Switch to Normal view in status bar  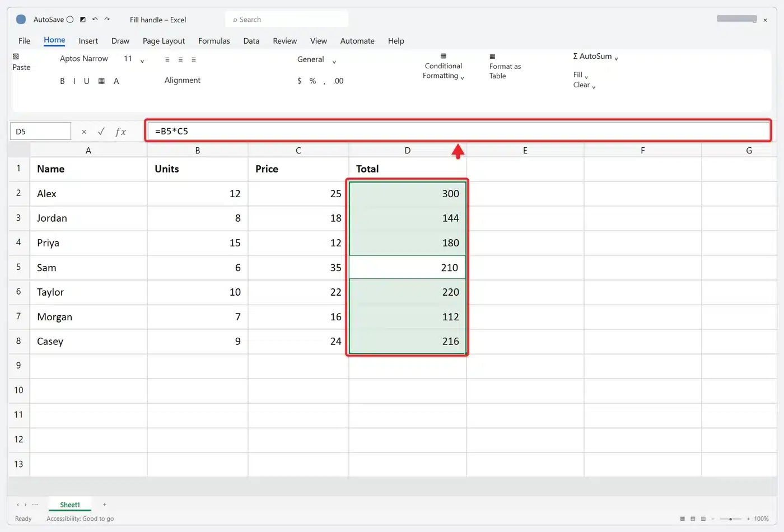click(682, 519)
